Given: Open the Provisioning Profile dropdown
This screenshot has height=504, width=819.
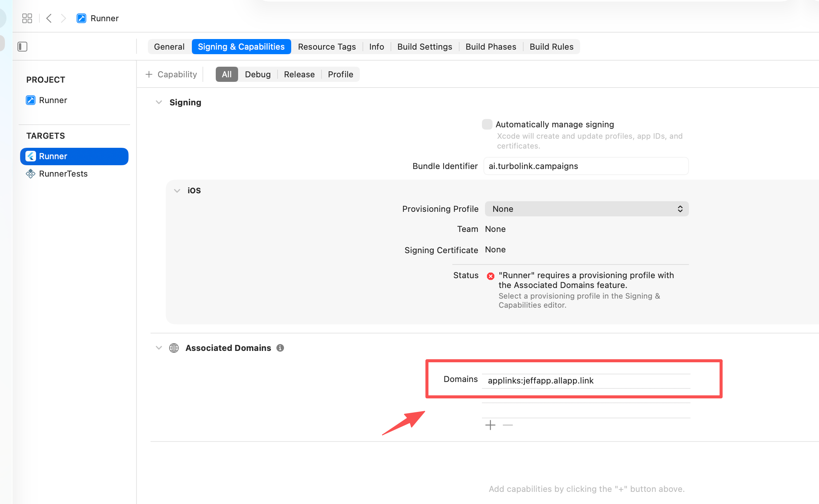Looking at the screenshot, I should [x=587, y=209].
